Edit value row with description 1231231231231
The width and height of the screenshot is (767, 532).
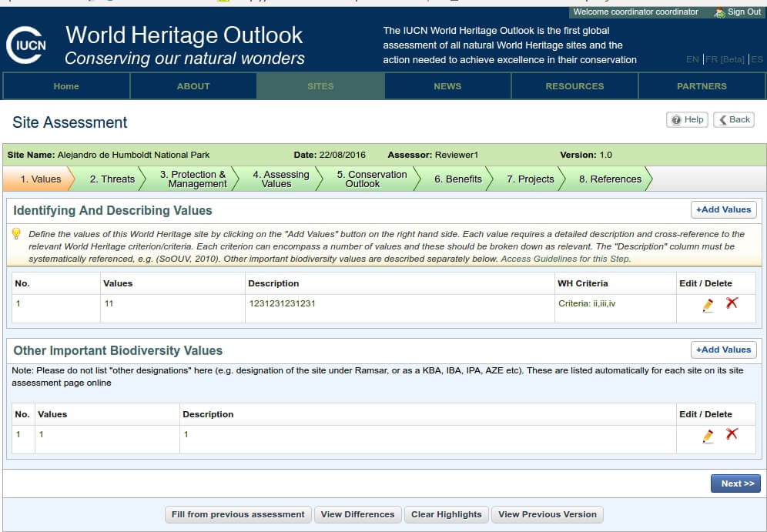coord(708,305)
